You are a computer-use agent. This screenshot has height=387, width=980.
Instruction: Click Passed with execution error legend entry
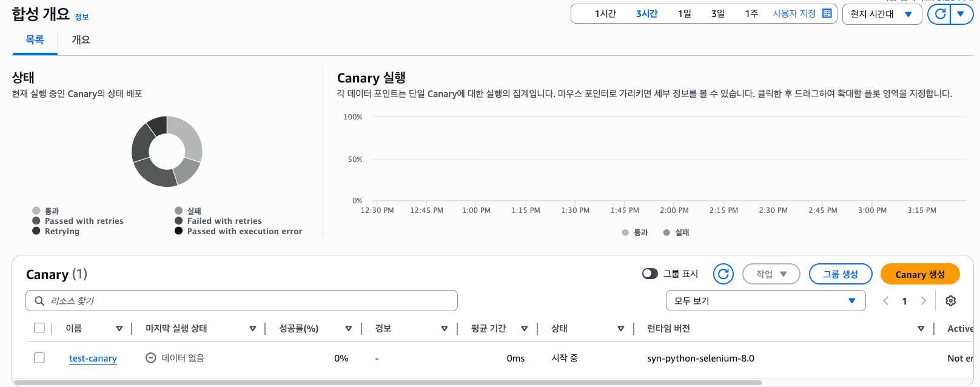click(x=238, y=231)
